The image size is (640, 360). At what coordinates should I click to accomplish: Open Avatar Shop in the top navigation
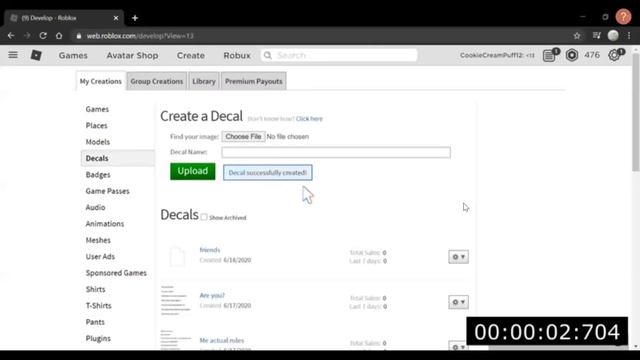click(132, 55)
